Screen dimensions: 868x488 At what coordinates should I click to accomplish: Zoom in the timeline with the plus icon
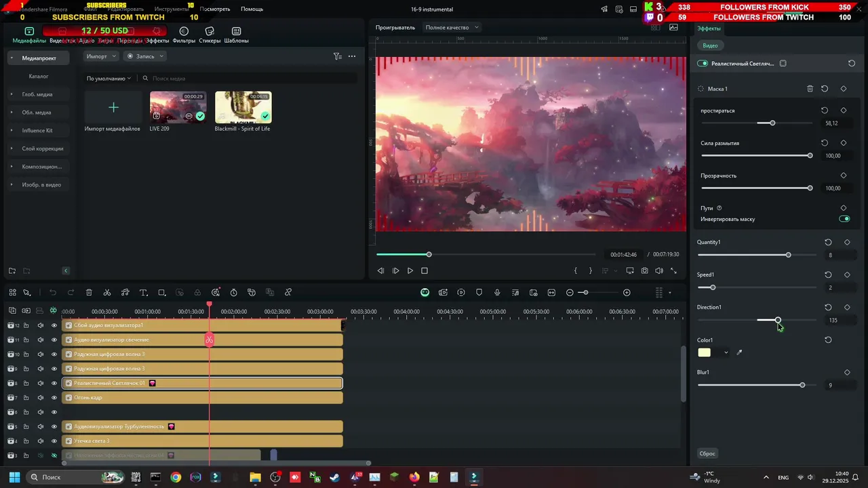[627, 293]
